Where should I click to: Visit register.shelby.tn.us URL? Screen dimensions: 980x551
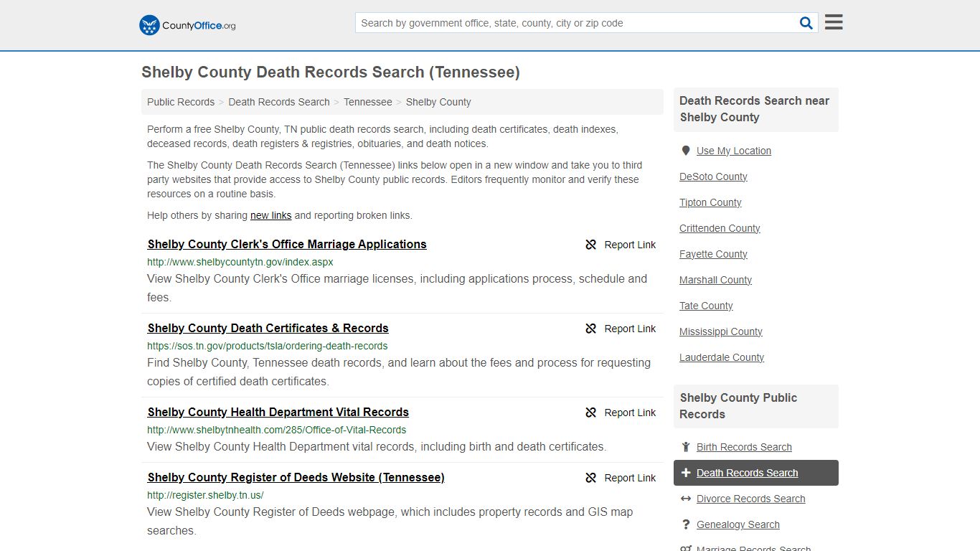(x=205, y=495)
